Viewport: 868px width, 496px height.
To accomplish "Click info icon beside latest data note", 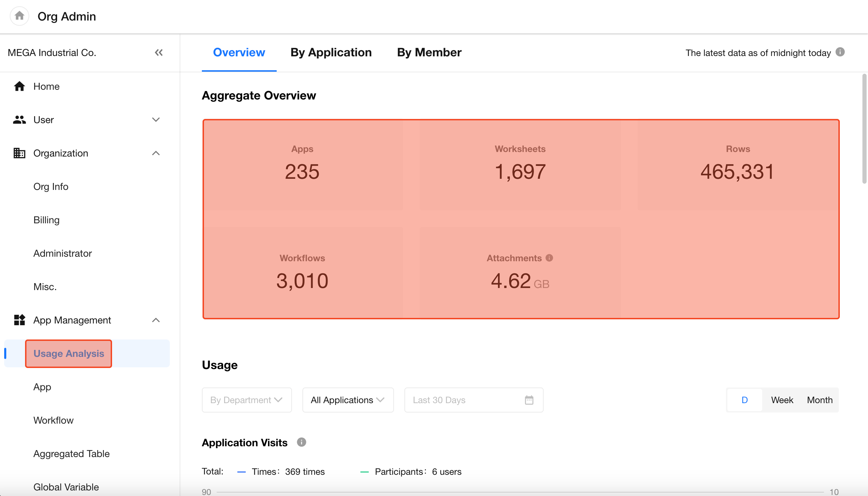I will pyautogui.click(x=840, y=52).
